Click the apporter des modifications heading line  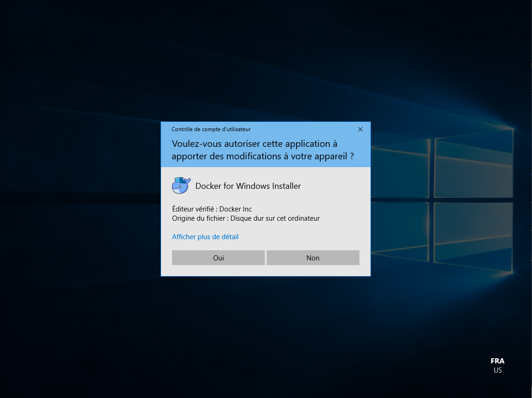point(263,156)
